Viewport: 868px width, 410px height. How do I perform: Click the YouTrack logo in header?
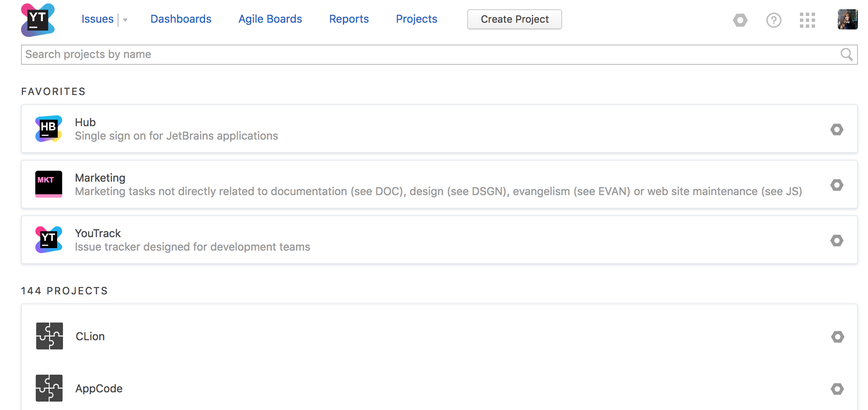38,20
